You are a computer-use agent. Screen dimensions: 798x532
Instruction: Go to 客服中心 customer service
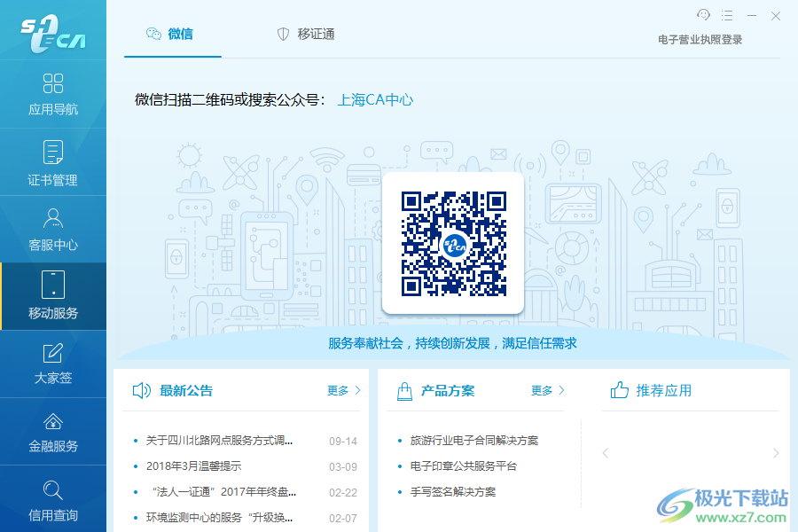(53, 230)
